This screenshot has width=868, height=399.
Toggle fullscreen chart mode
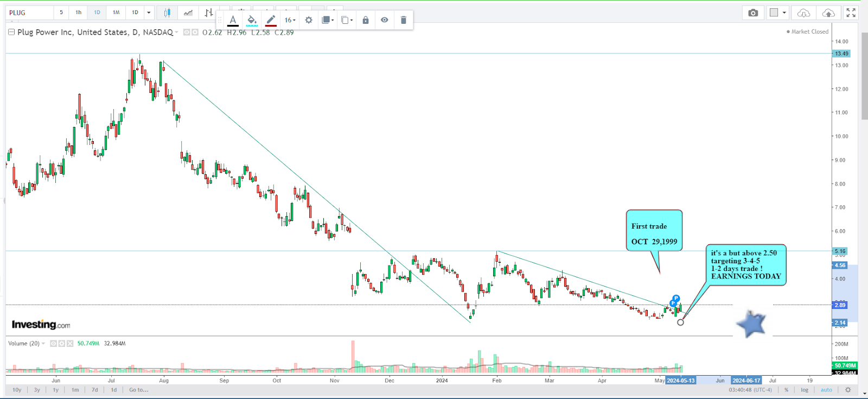coord(851,12)
